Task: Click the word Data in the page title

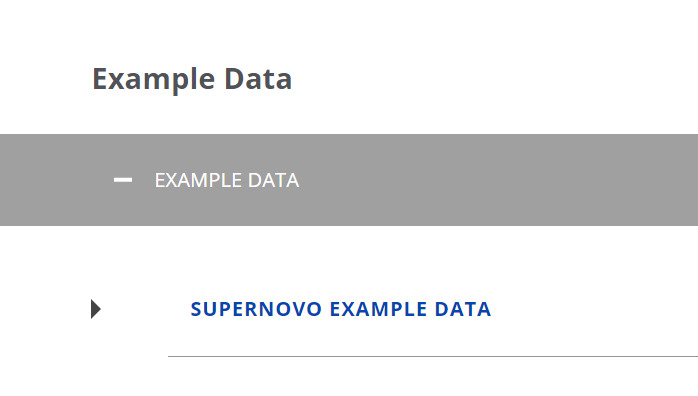Action: (258, 79)
